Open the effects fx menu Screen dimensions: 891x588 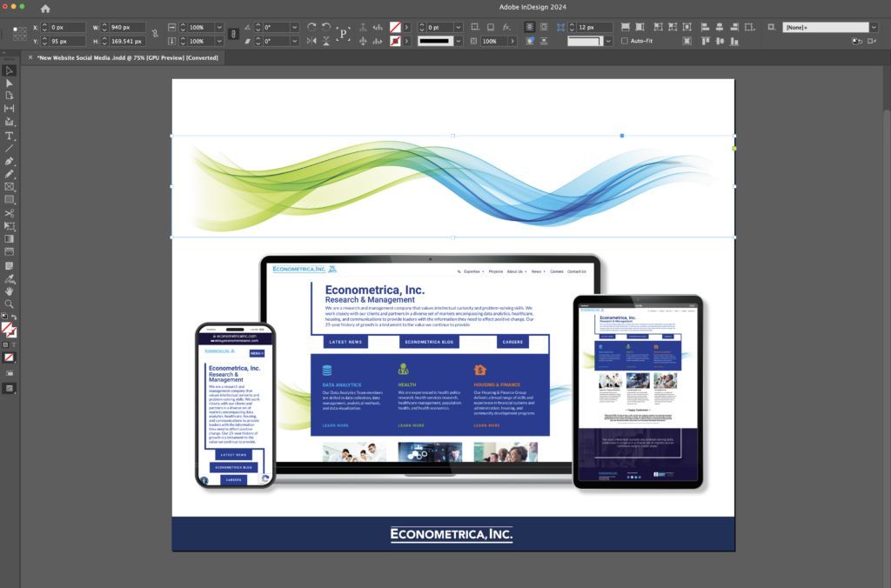tap(506, 27)
